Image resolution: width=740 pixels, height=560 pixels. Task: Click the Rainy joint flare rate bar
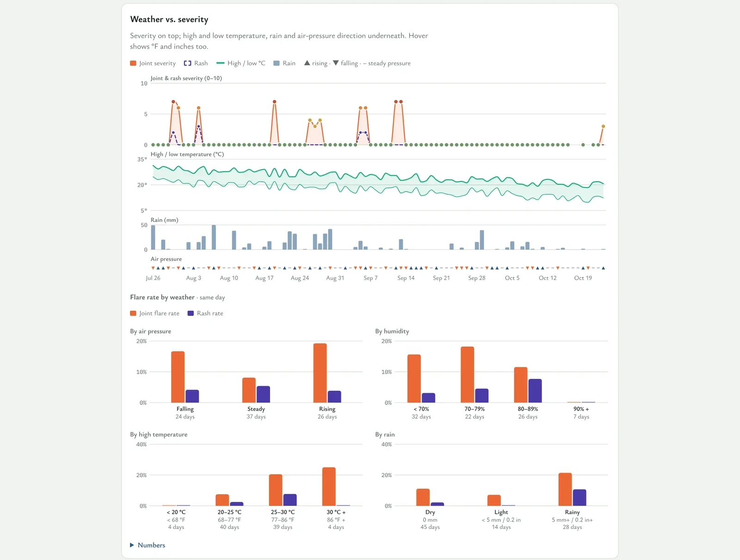click(x=565, y=489)
